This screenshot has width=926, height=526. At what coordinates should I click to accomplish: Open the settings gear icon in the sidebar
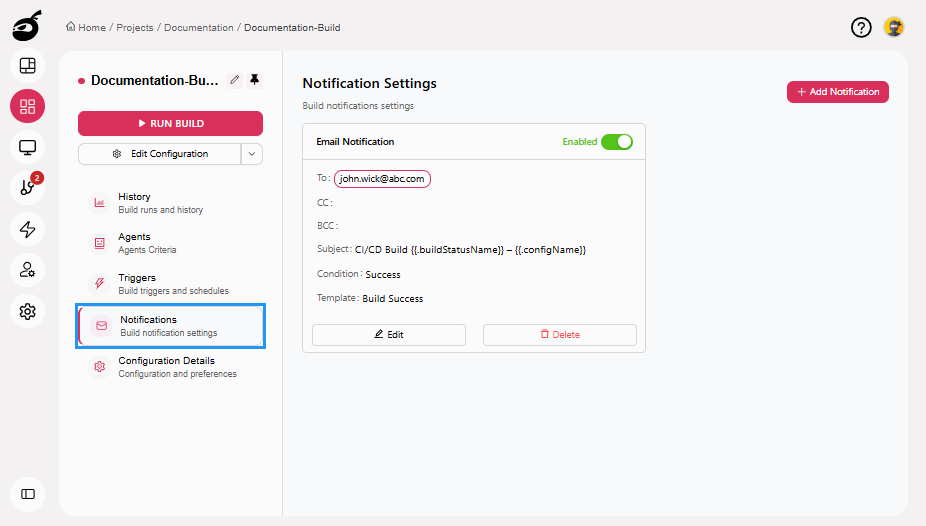[27, 311]
